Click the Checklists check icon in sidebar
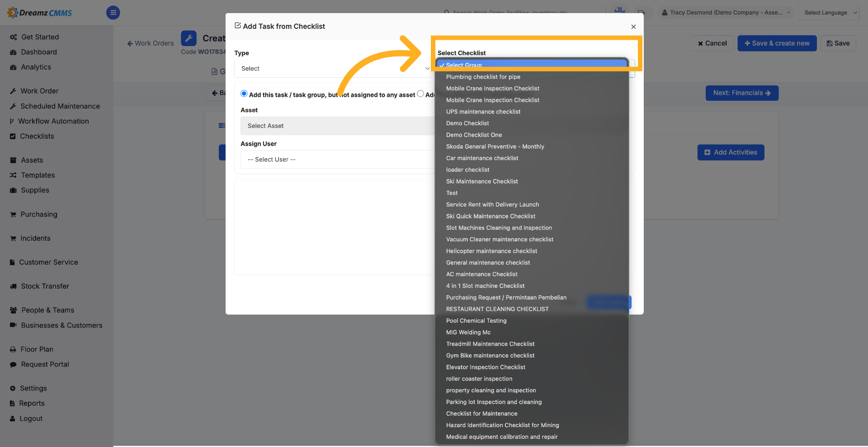The width and height of the screenshot is (868, 447). 13,136
